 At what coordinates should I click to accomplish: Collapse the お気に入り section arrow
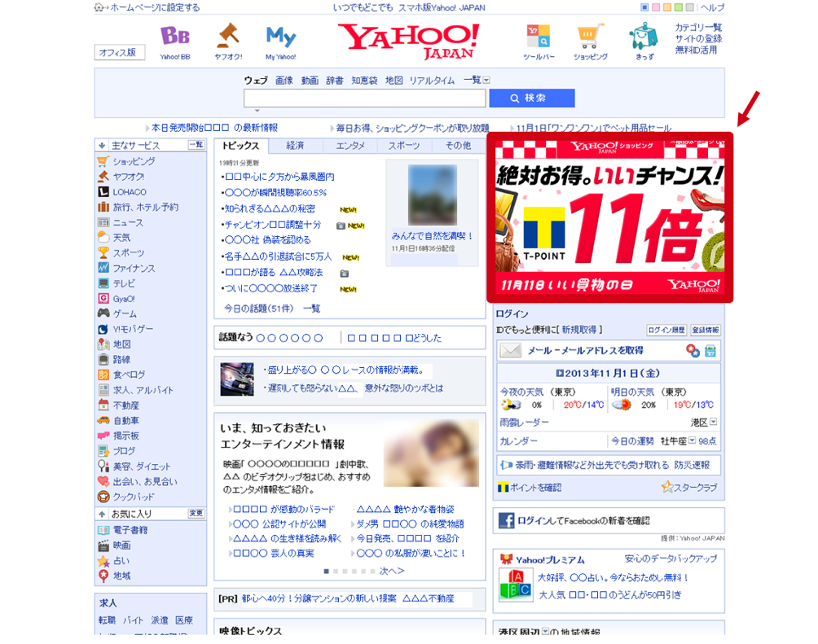102,515
